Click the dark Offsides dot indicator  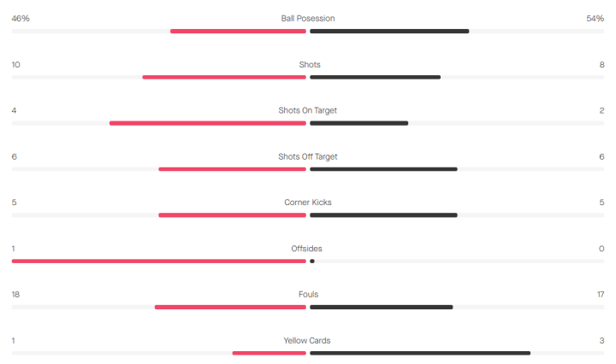click(312, 261)
